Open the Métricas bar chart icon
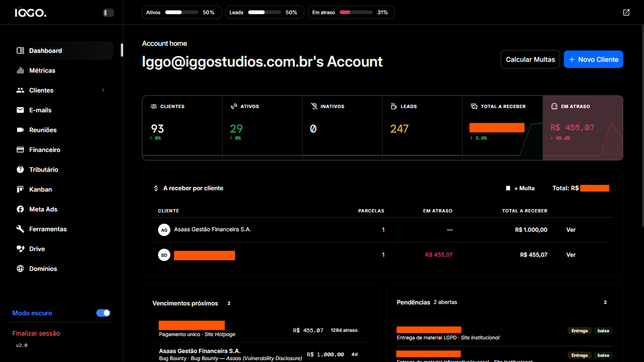 20,70
